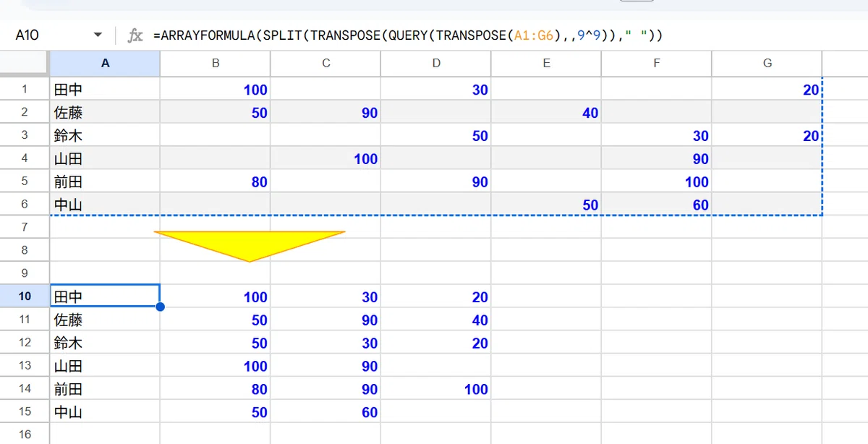Viewport: 868px width, 444px height.
Task: Click the fx function icon
Action: pos(135,35)
